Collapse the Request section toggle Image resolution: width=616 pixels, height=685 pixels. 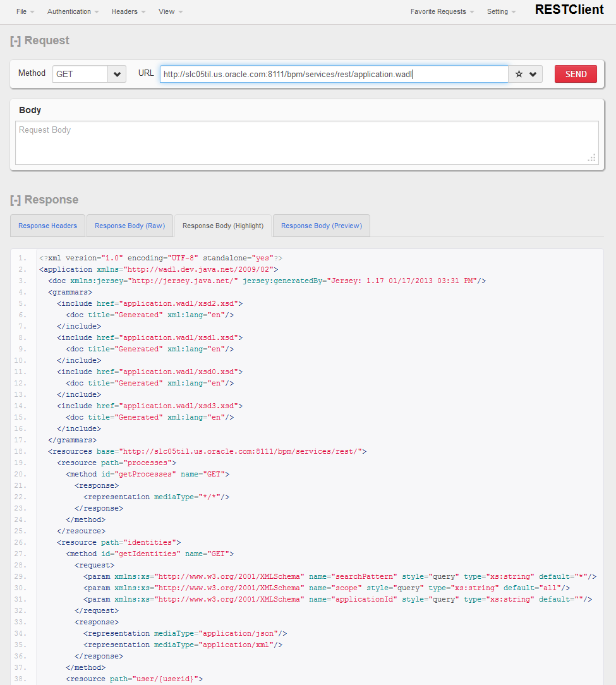(15, 40)
